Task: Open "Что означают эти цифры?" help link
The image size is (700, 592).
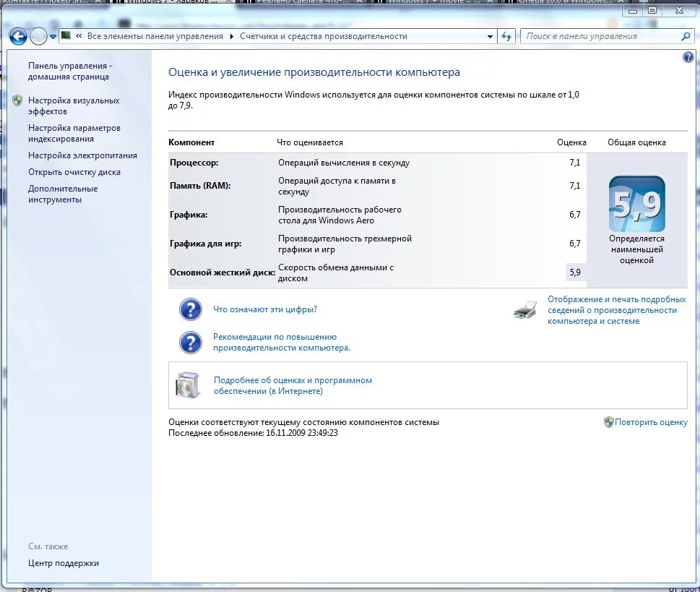Action: coord(265,309)
